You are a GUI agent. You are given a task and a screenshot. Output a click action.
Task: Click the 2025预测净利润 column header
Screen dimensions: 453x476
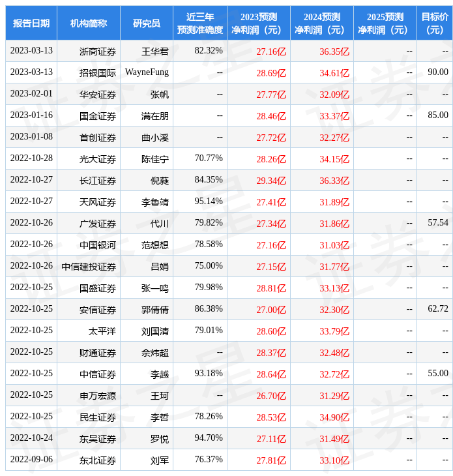[385, 23]
